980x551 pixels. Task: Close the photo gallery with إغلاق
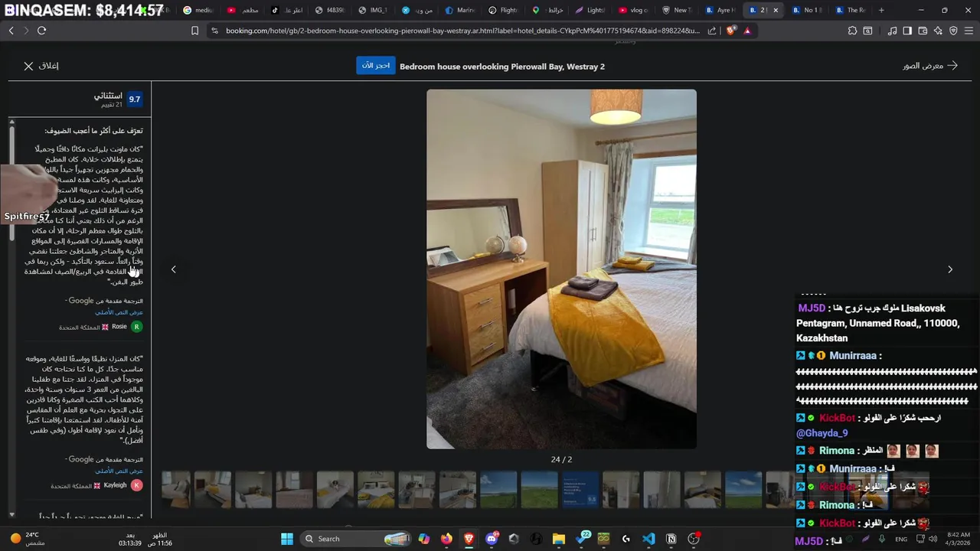(41, 66)
